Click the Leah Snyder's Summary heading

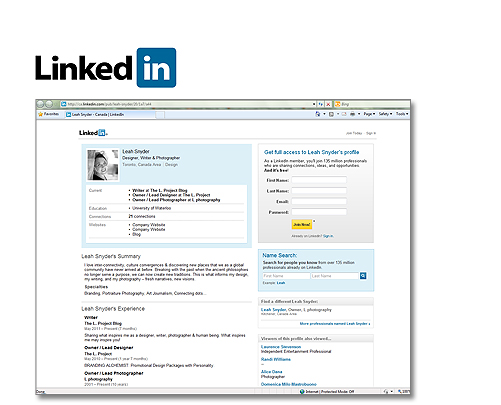tap(111, 256)
